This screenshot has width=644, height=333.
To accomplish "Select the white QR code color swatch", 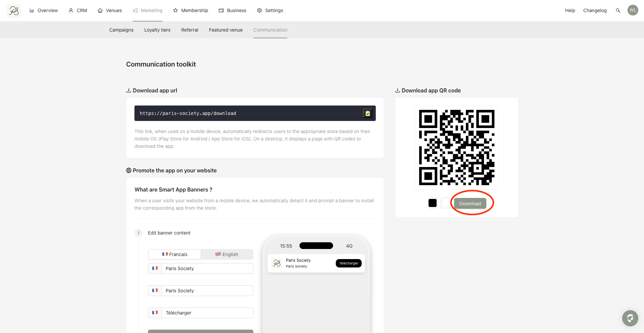I will (x=446, y=203).
